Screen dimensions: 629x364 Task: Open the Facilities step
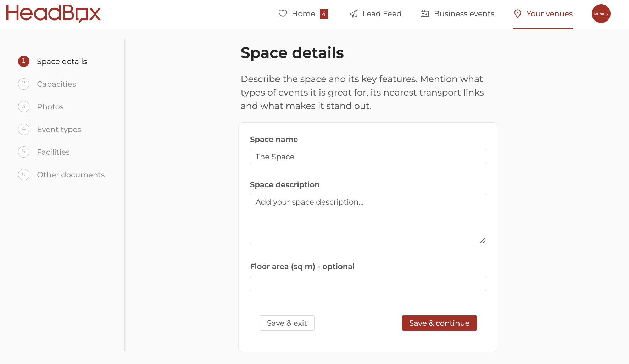54,152
